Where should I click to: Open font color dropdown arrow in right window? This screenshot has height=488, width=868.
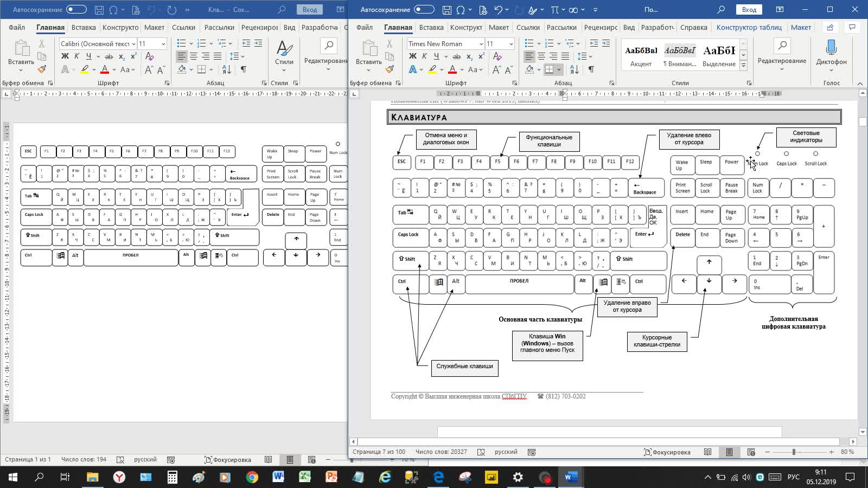462,69
